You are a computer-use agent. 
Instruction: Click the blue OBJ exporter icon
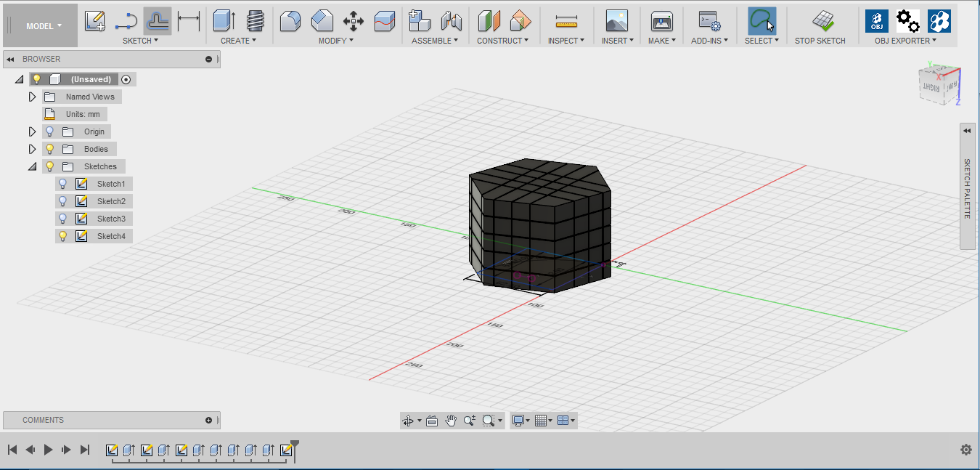(877, 21)
